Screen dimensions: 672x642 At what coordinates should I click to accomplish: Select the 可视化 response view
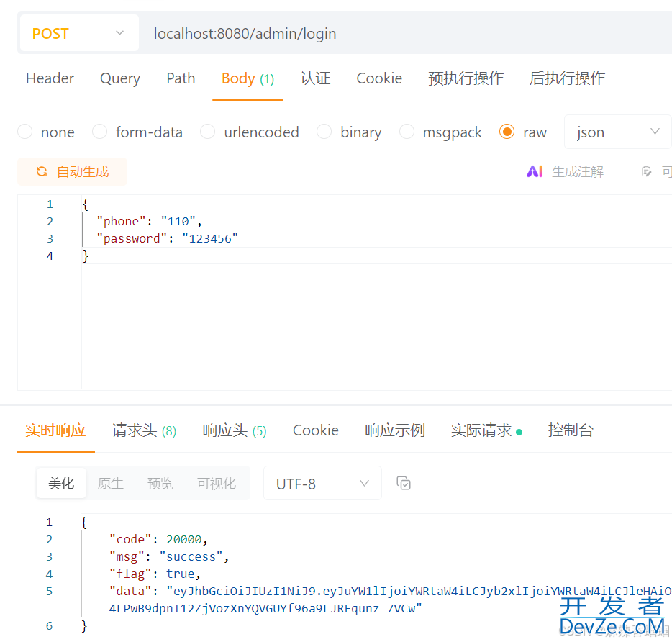point(217,484)
